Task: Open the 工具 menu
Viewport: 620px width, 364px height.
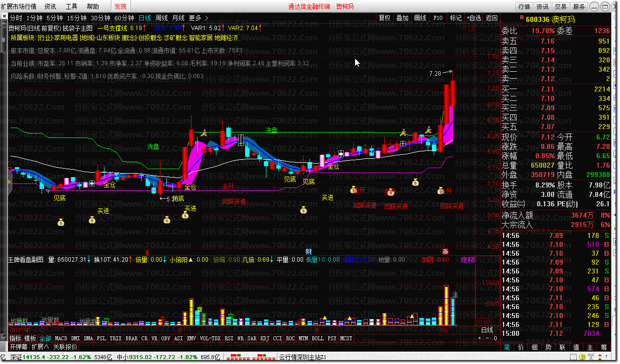Action: tap(71, 6)
